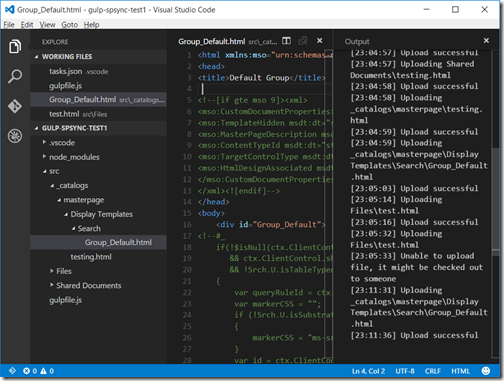The height and width of the screenshot is (381, 504).
Task: Open the File menu
Action: [9, 25]
